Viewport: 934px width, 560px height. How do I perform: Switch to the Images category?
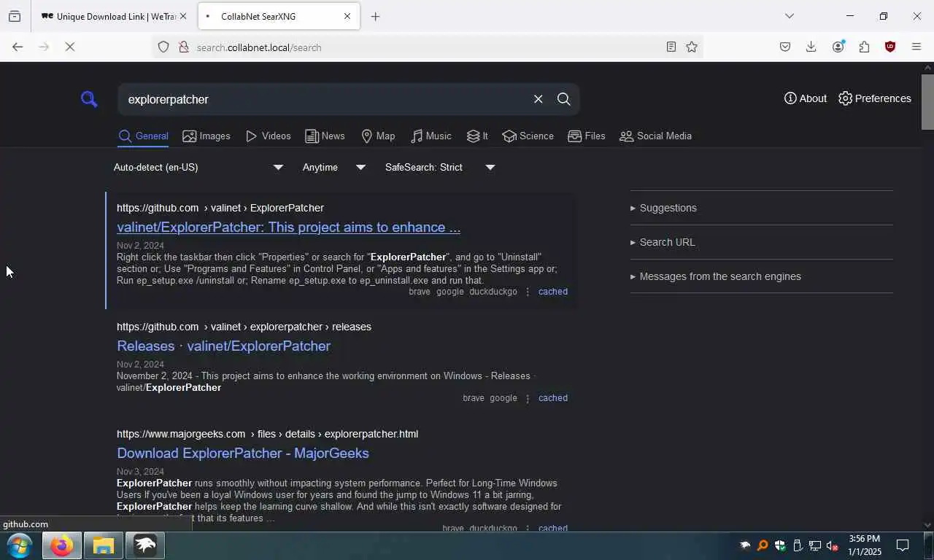point(207,136)
